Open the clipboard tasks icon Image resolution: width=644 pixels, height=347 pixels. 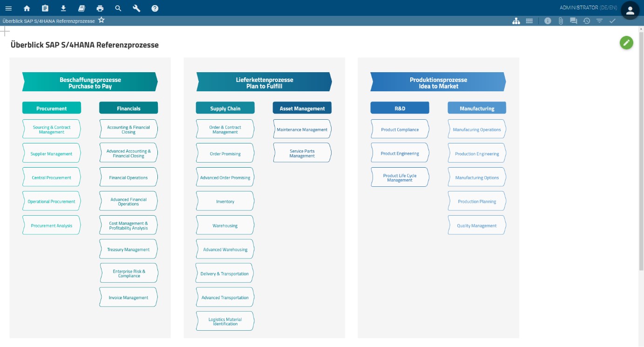click(x=45, y=8)
